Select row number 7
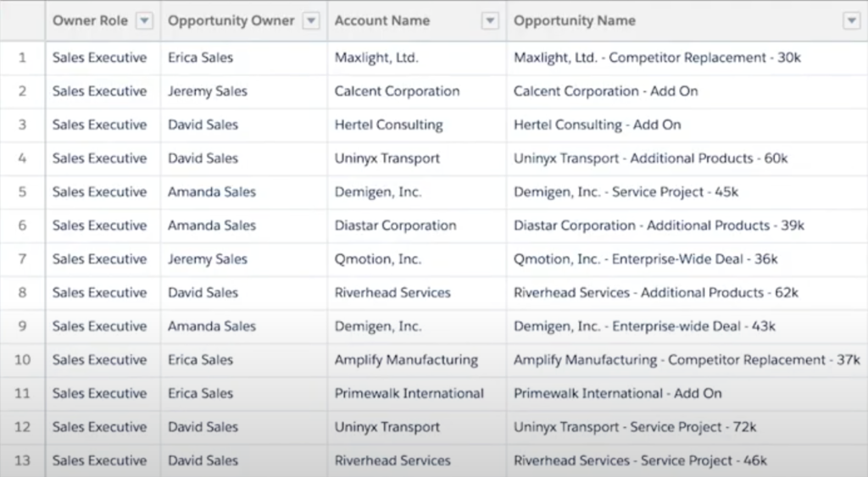This screenshot has width=868, height=477. point(22,259)
